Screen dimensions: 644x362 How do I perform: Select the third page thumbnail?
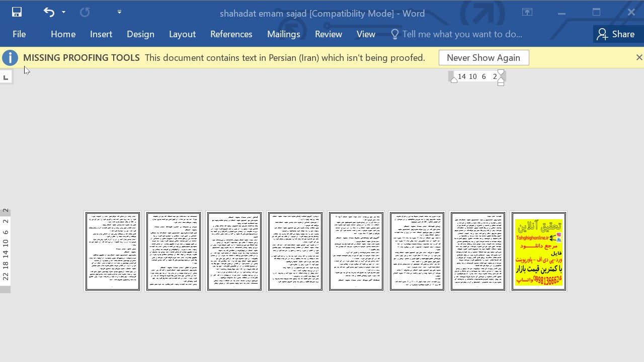[x=234, y=251]
